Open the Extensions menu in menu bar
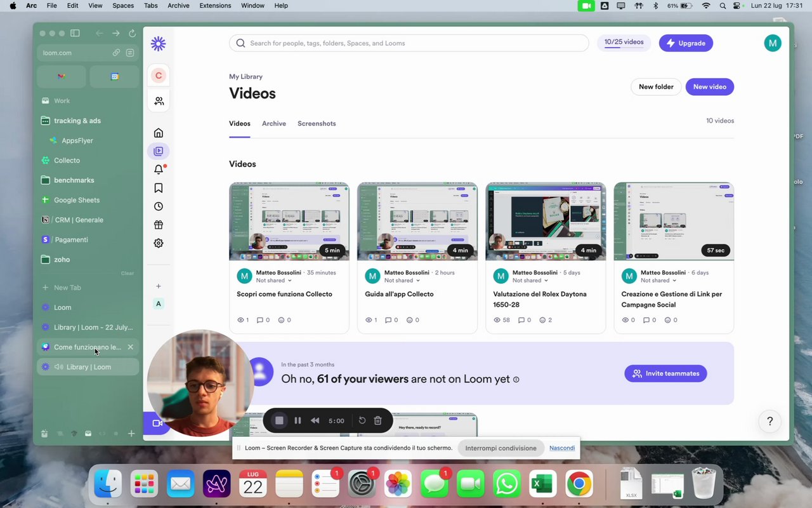Screen dimensions: 812x508 (x=215, y=6)
